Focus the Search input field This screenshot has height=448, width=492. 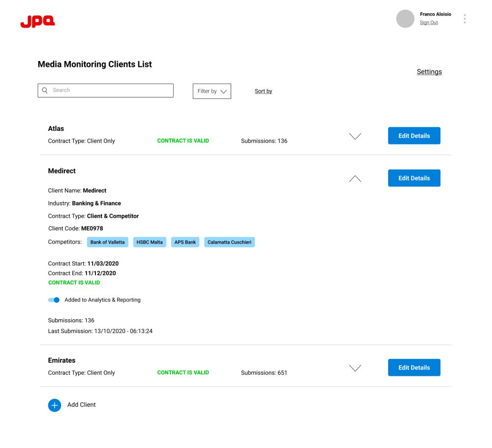pyautogui.click(x=105, y=90)
